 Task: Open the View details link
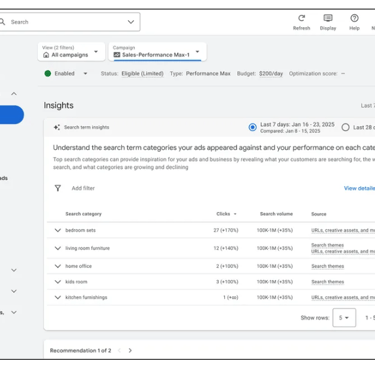click(x=359, y=188)
